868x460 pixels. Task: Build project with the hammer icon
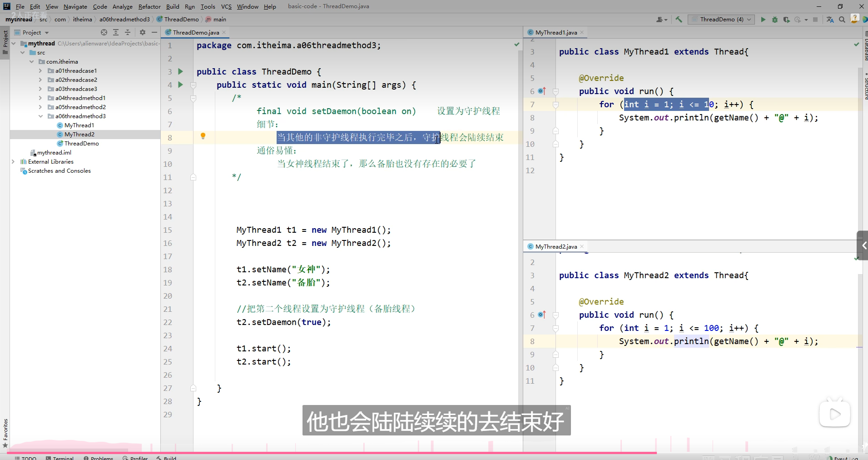tap(679, 20)
